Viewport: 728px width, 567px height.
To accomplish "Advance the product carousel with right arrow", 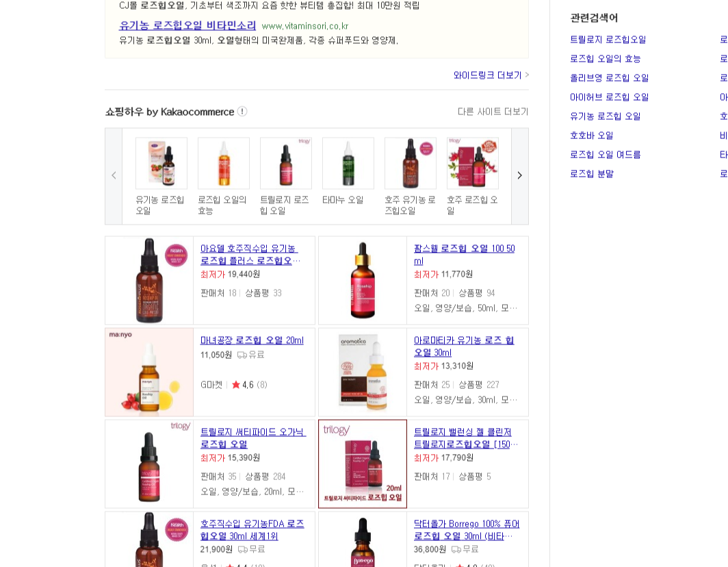I will (x=519, y=176).
